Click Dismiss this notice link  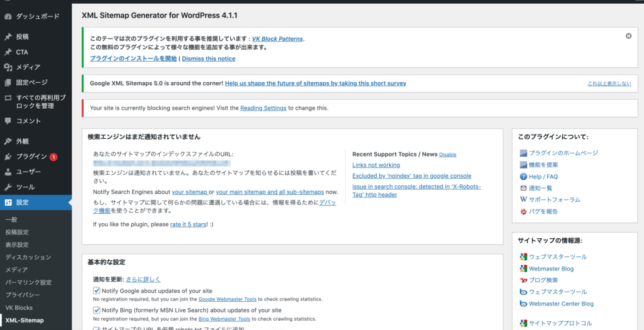pyautogui.click(x=209, y=58)
